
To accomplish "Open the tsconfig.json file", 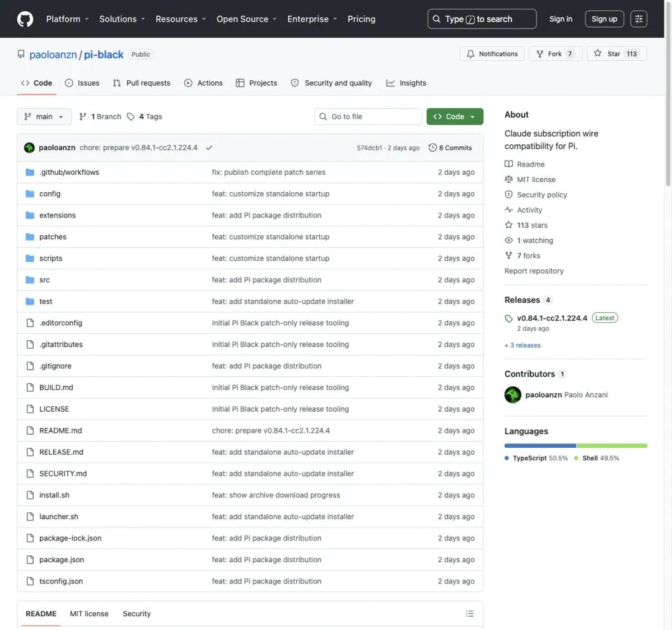I will click(61, 581).
